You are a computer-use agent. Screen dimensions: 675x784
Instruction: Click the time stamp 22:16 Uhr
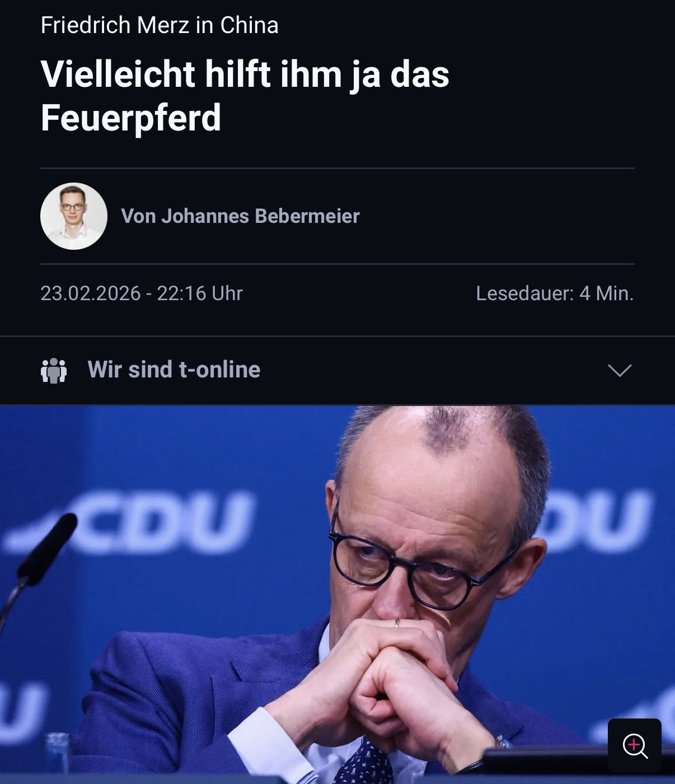point(200,293)
